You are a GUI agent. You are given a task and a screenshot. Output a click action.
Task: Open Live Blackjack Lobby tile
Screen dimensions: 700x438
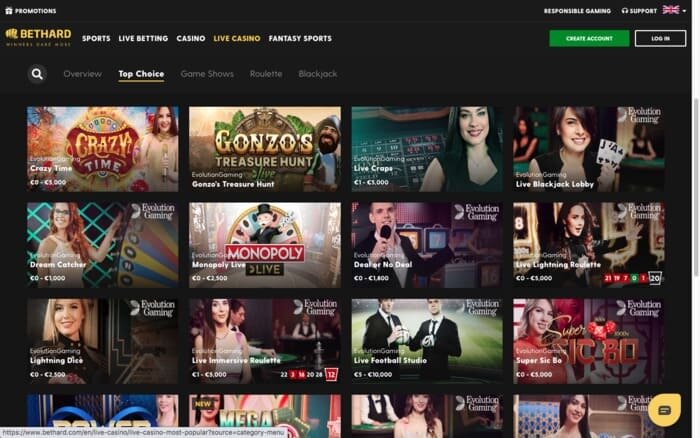(x=589, y=149)
